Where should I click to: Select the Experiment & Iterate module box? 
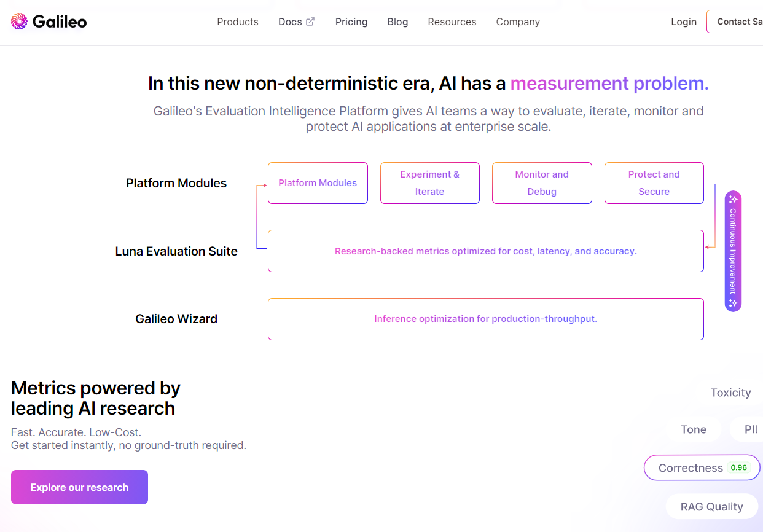tap(429, 183)
